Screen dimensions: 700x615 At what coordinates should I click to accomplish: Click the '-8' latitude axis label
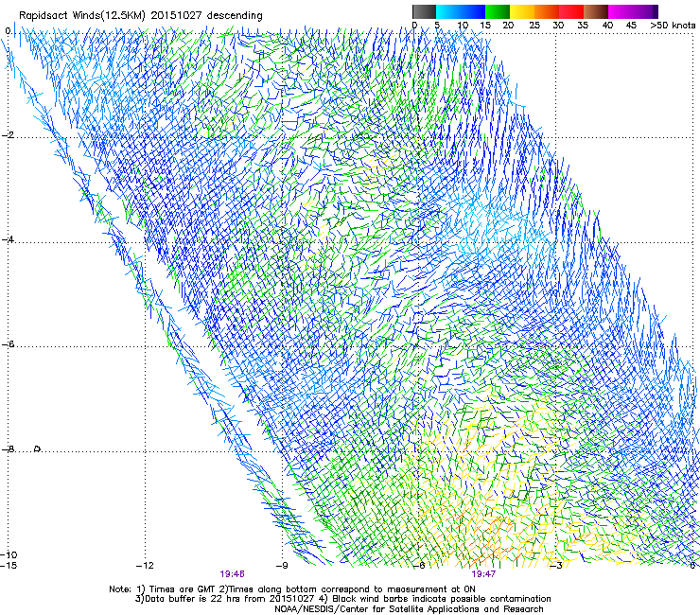(8, 449)
